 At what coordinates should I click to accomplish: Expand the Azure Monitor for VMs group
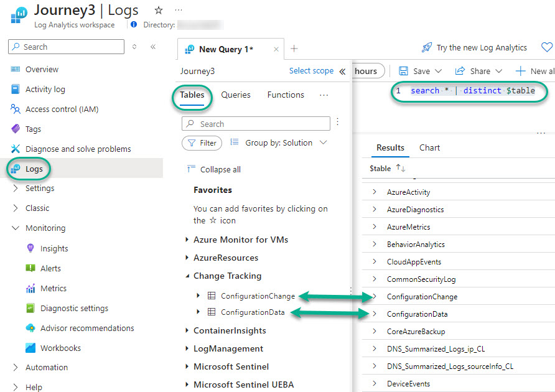click(x=187, y=240)
